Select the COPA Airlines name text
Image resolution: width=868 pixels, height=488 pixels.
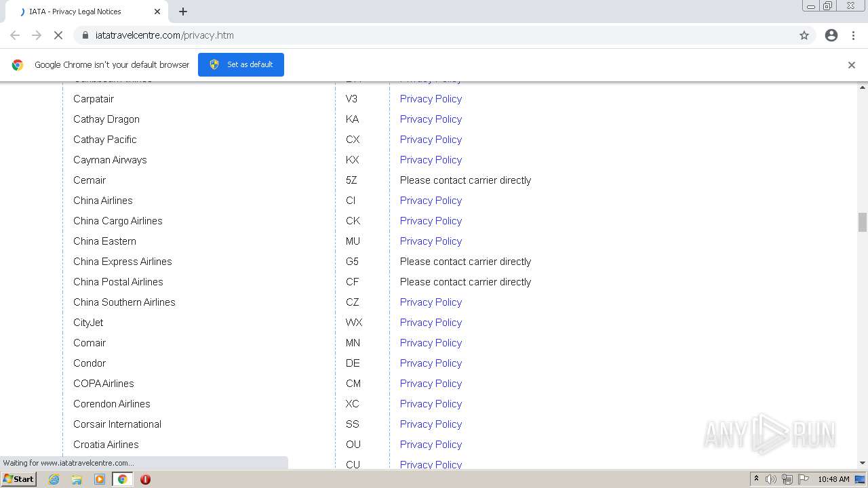(x=104, y=384)
